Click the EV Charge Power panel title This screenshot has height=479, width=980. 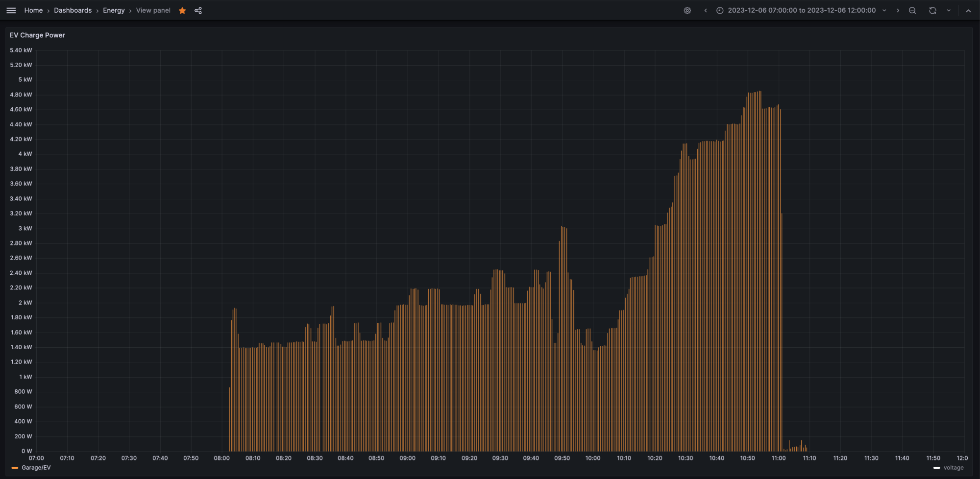(x=37, y=35)
